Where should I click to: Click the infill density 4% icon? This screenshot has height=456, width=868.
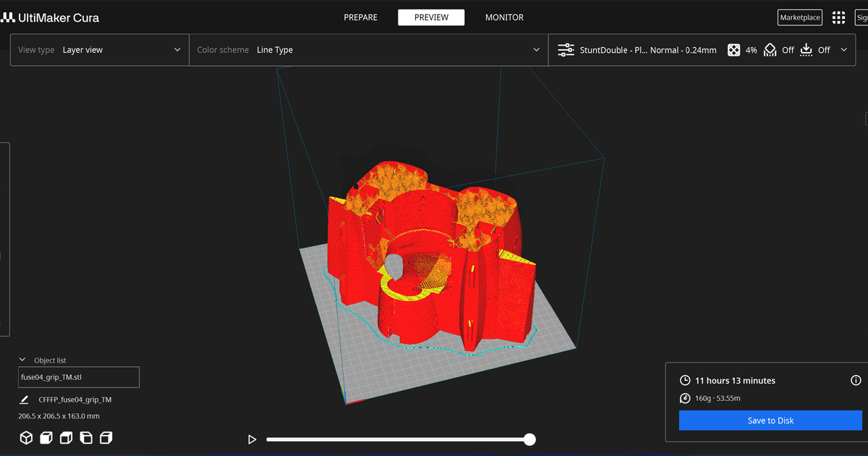click(733, 50)
